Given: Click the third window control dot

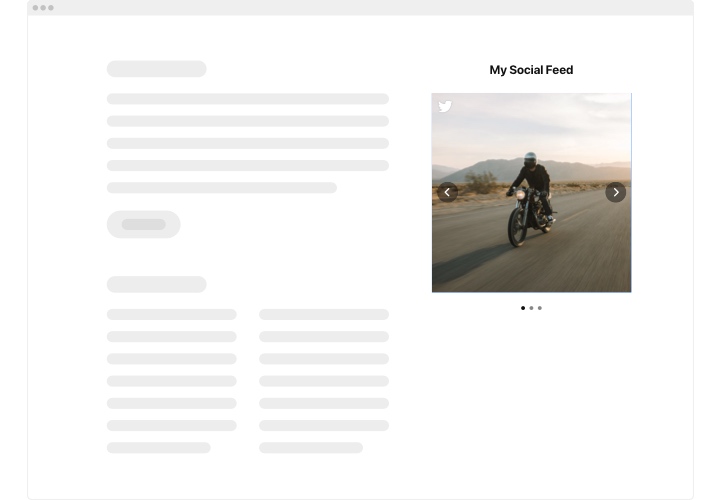Looking at the screenshot, I should coord(51,8).
